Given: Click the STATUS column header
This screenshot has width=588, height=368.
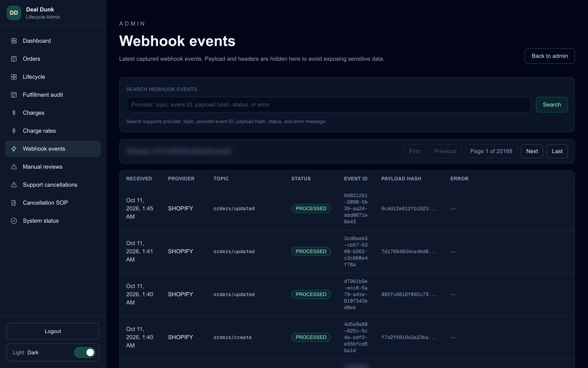Looking at the screenshot, I should 301,179.
